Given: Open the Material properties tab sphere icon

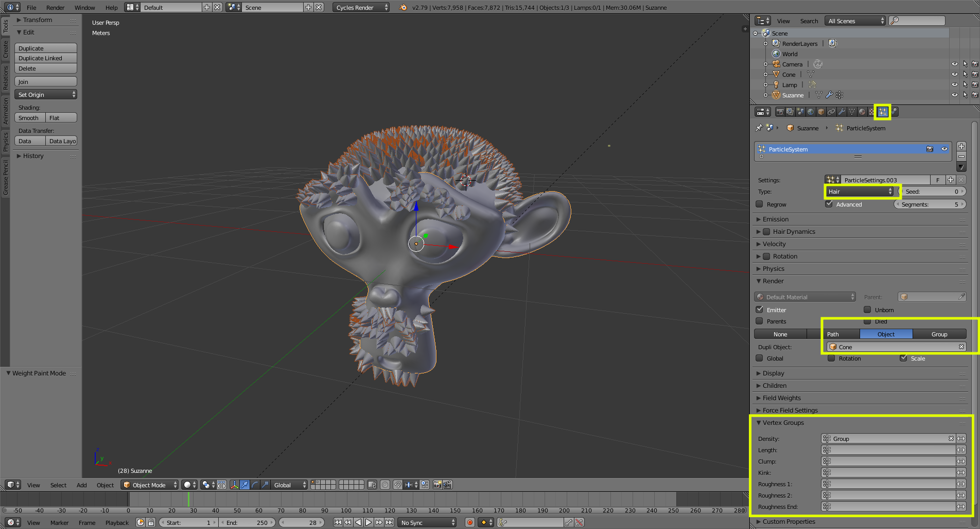Looking at the screenshot, I should tap(862, 112).
